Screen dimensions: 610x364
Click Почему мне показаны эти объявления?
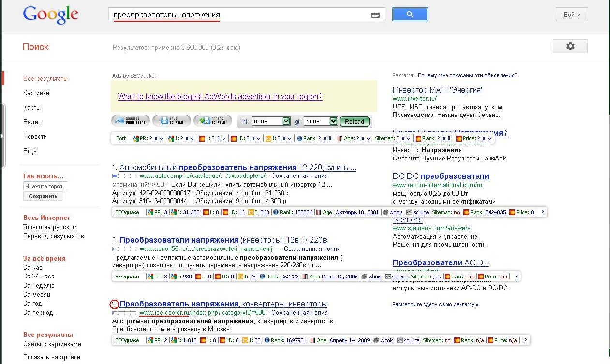pyautogui.click(x=468, y=75)
